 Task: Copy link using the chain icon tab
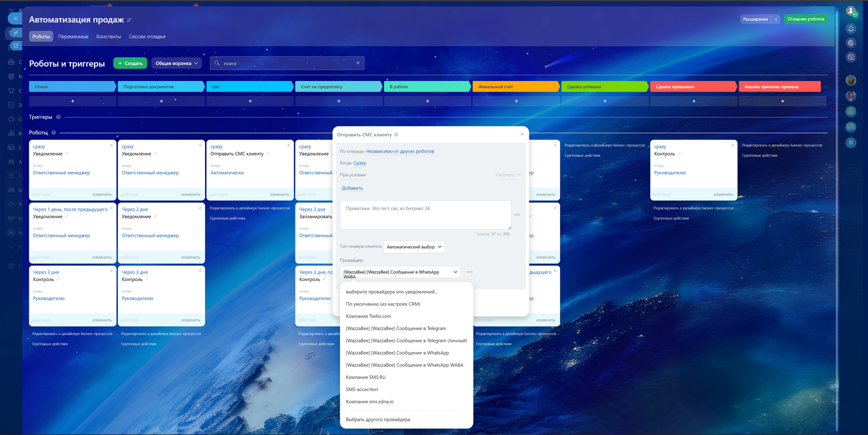[16, 33]
